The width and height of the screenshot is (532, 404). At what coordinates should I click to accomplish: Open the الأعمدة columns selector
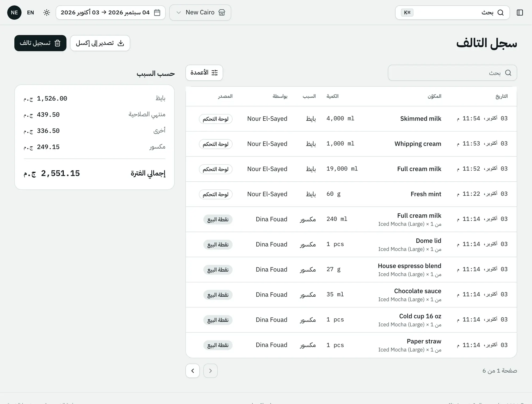(x=204, y=73)
